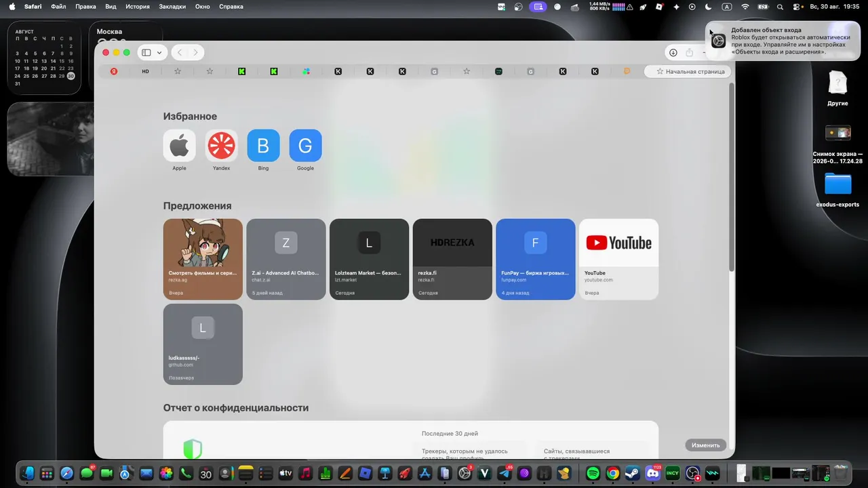Open Messages from the Dock
868x488 pixels.
(87, 473)
